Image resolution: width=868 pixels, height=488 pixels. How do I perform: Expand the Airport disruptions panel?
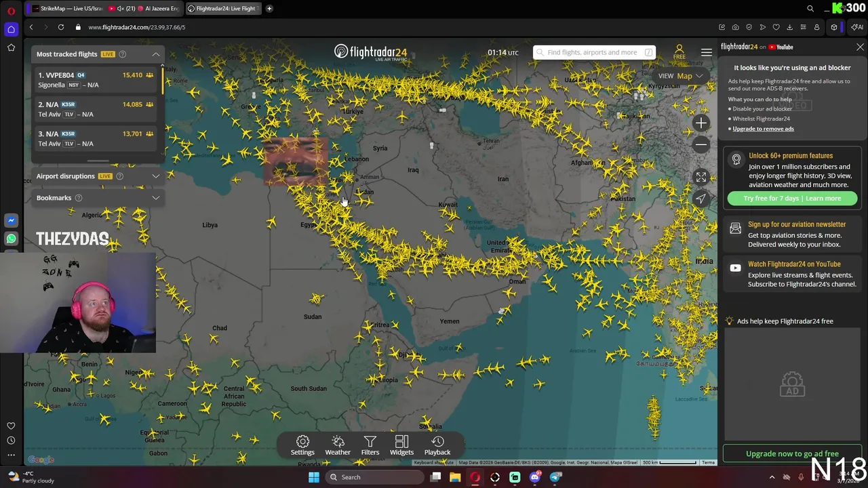click(x=155, y=176)
